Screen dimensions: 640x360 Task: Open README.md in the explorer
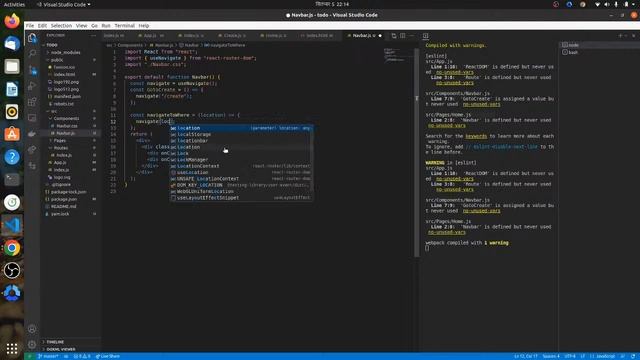pos(64,207)
